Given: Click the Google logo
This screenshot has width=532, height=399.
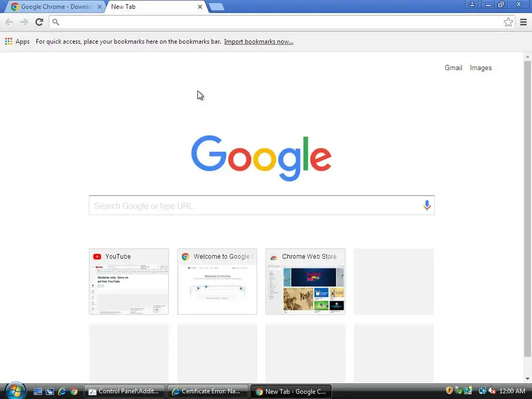Looking at the screenshot, I should click(x=261, y=158).
